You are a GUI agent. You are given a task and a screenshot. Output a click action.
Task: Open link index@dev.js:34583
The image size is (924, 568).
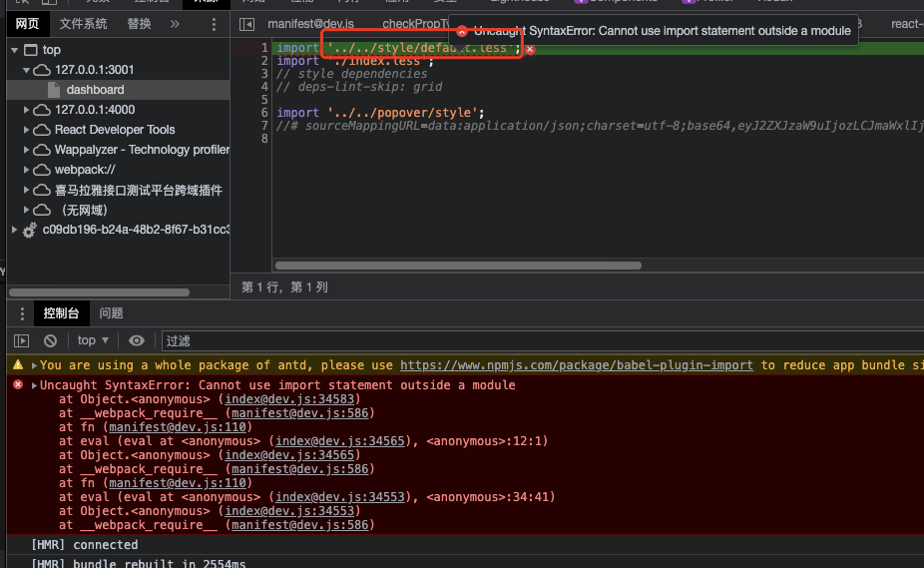(x=289, y=399)
